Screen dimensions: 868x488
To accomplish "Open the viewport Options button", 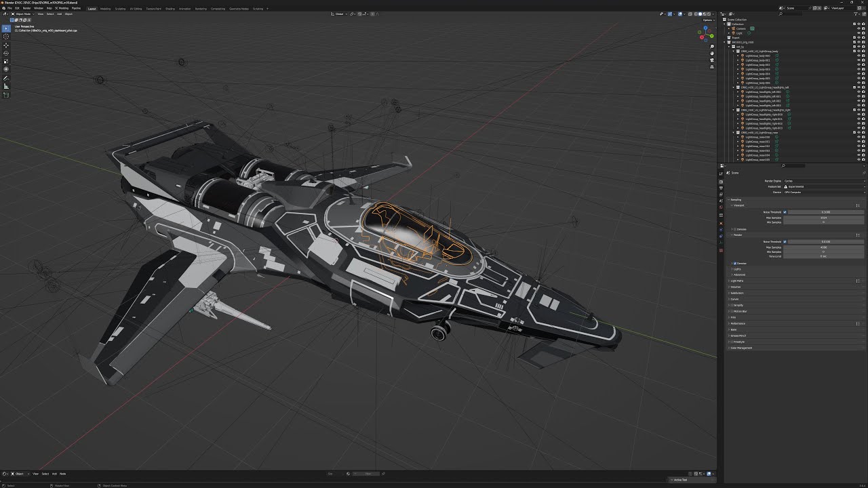I will pos(709,20).
